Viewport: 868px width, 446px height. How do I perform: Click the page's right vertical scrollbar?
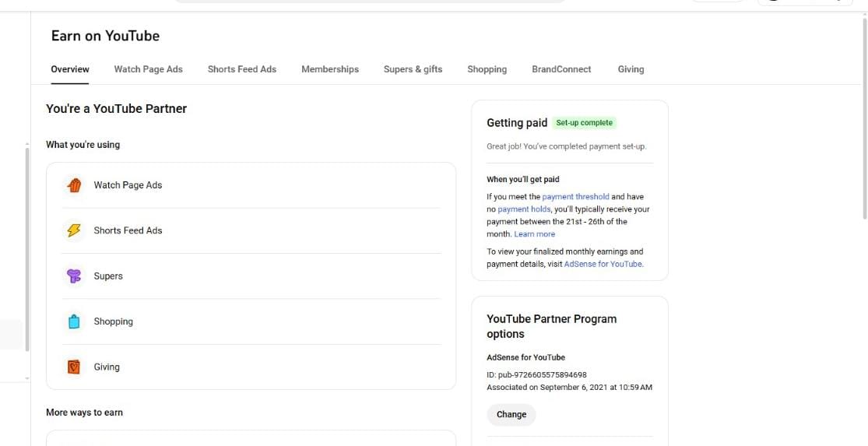click(x=863, y=117)
